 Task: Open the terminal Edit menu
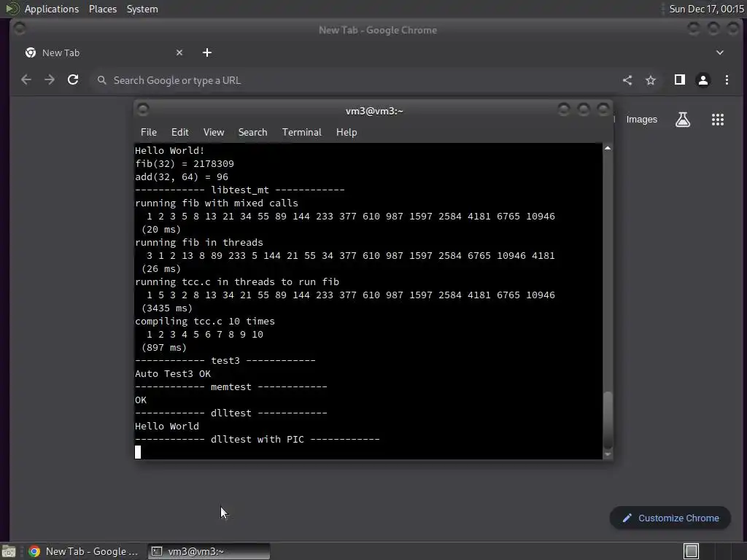coord(179,133)
